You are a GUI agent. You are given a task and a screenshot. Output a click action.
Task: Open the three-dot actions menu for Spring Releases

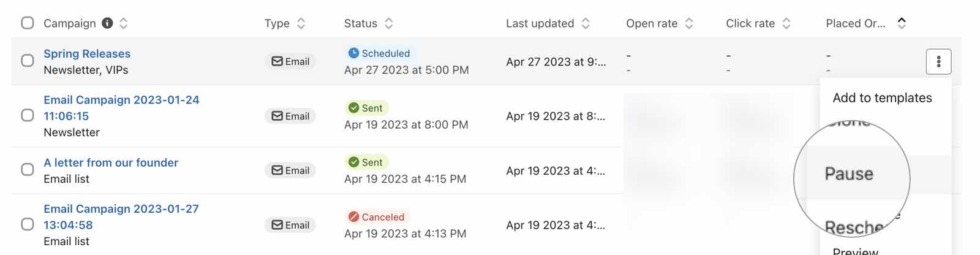coord(938,61)
